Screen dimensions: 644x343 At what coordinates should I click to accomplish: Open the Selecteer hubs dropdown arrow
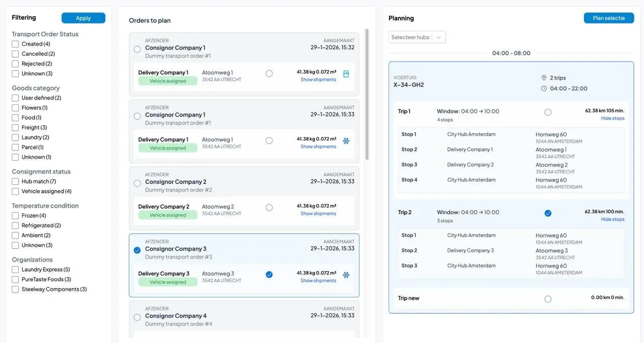pos(439,37)
